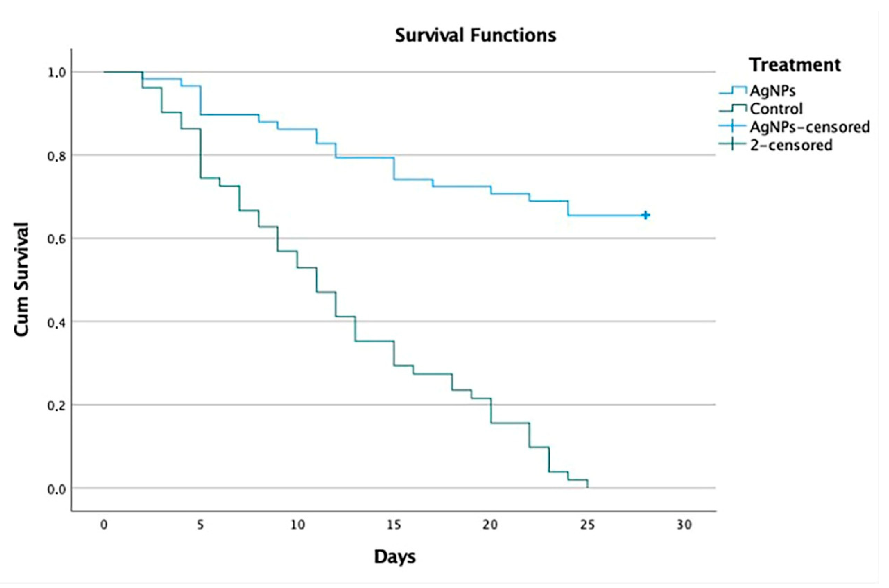
Task: Click the Control legend label
Action: (776, 109)
